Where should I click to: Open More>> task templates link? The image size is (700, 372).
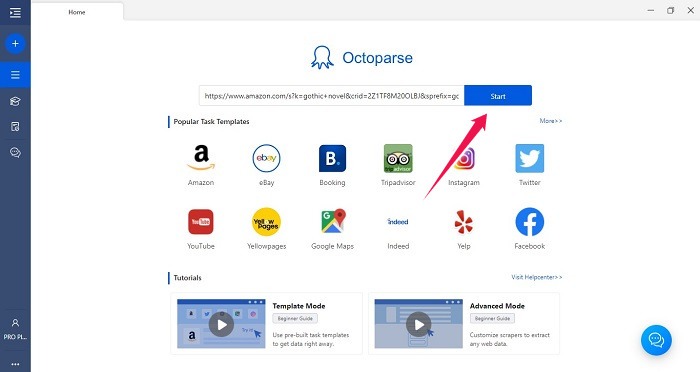[551, 121]
